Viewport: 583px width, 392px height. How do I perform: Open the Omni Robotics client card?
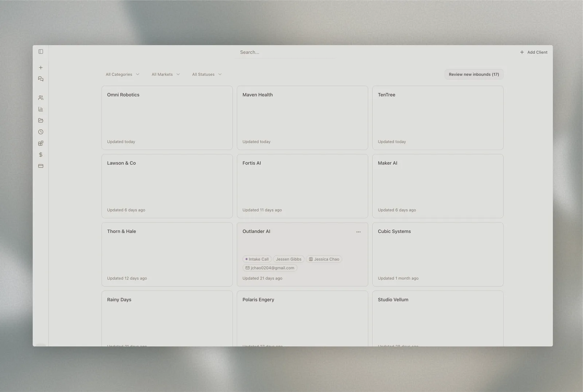(167, 118)
